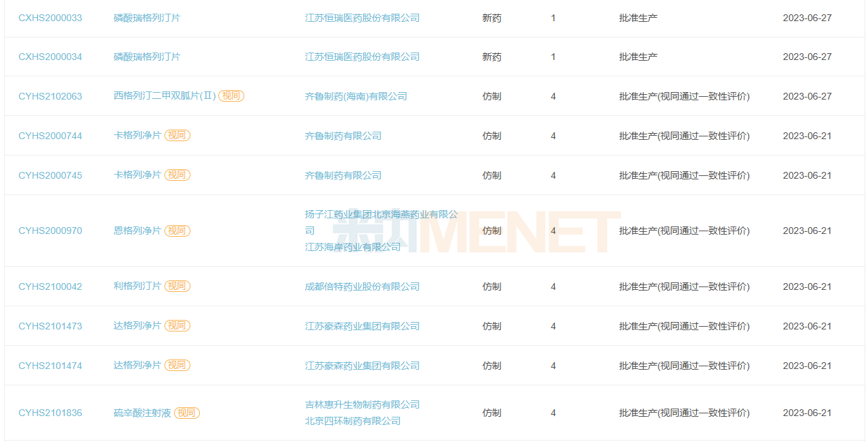Select class number 4 in CYHS2101473 row
The width and height of the screenshot is (868, 442).
553,326
